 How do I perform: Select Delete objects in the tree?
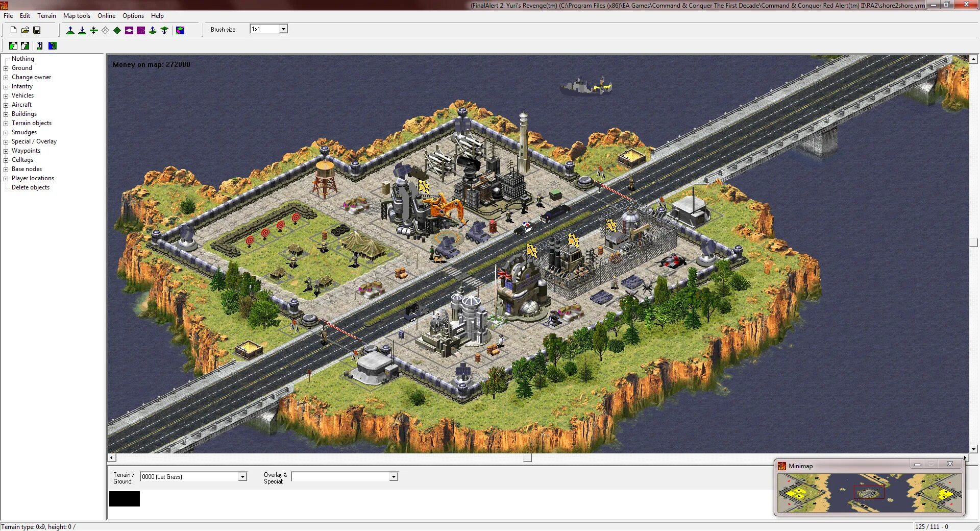point(31,187)
